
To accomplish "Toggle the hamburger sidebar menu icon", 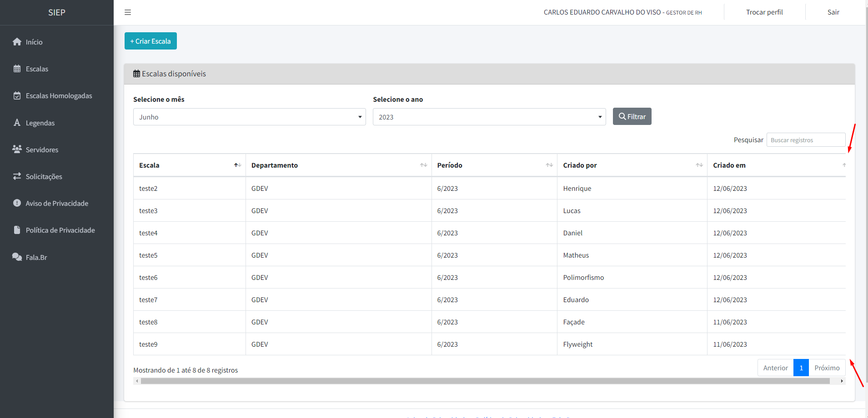I will coord(128,12).
